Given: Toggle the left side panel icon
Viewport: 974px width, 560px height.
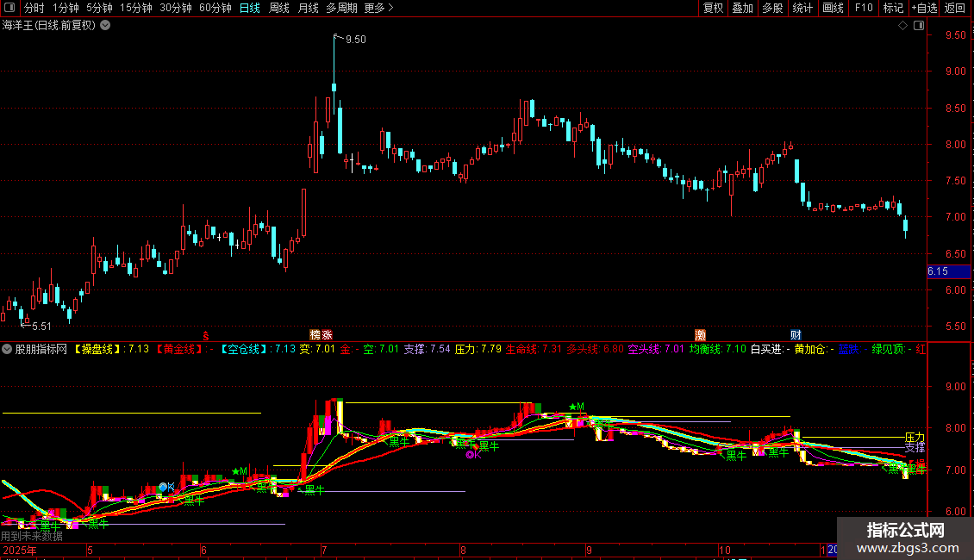Looking at the screenshot, I should click(9, 8).
